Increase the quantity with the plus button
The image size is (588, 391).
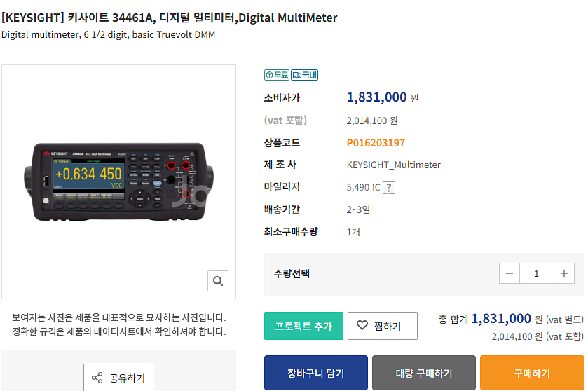pos(564,273)
